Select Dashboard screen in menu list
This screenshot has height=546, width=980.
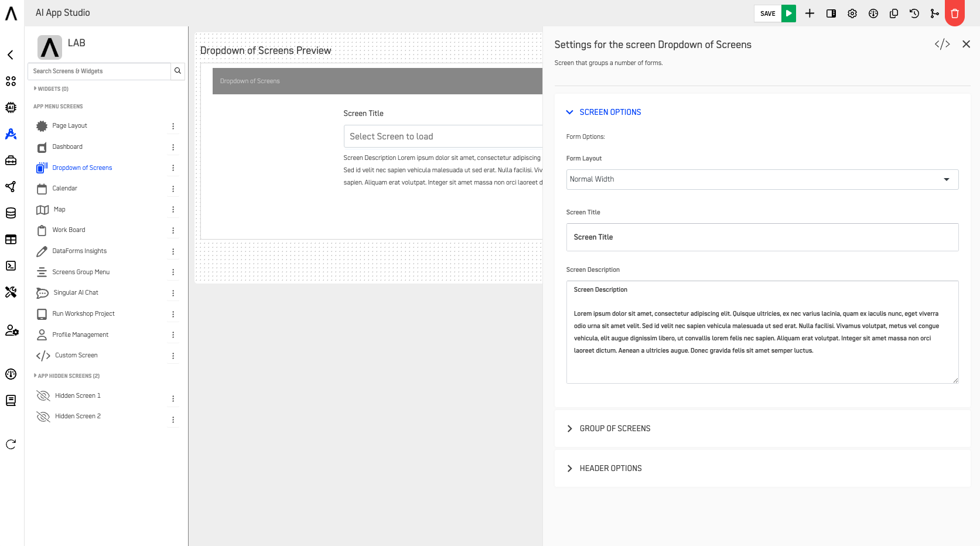point(67,147)
